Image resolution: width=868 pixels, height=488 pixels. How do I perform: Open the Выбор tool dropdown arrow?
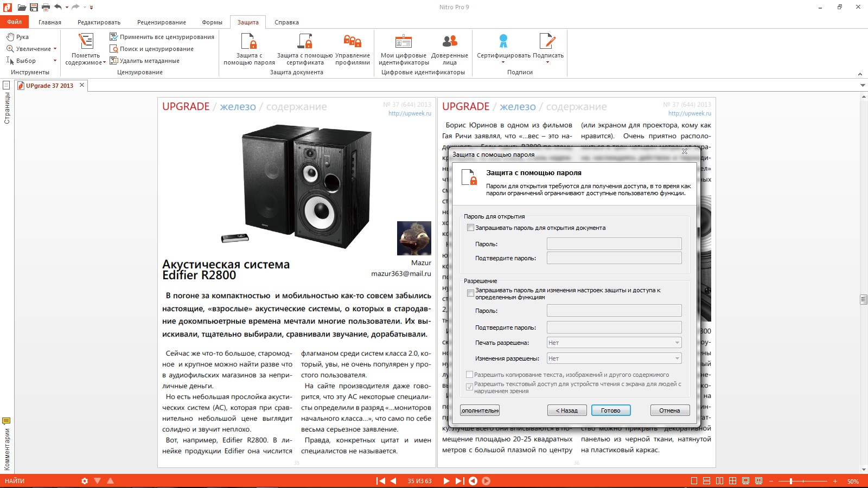pos(55,61)
